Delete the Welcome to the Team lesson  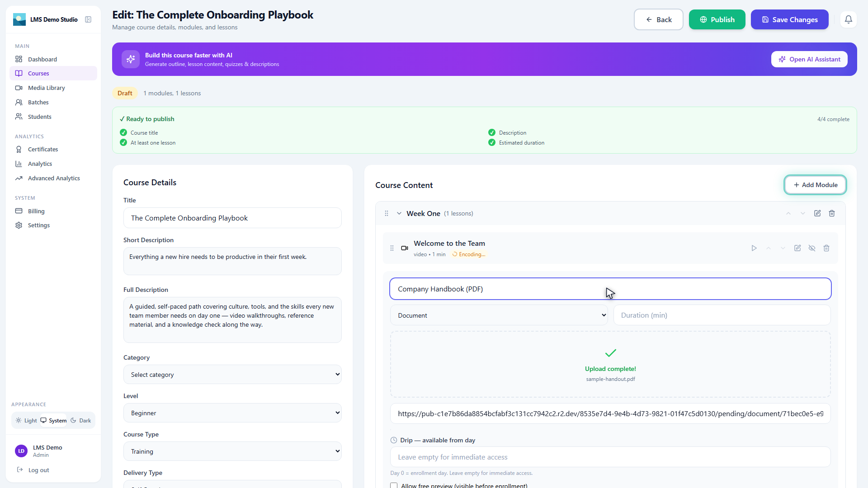point(826,248)
